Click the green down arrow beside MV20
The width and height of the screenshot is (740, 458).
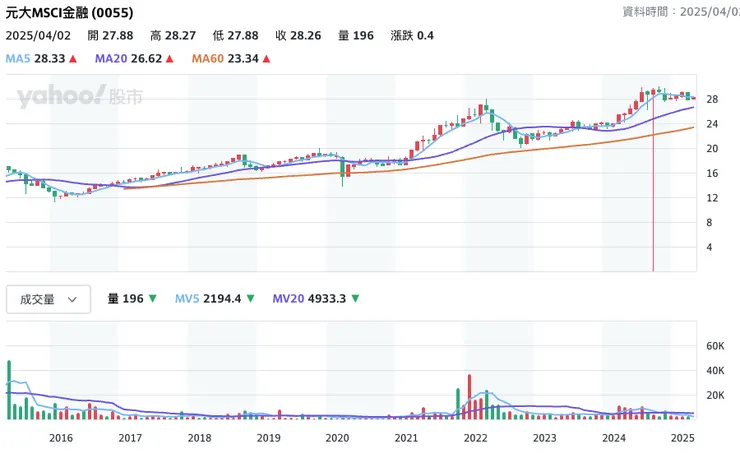(355, 298)
